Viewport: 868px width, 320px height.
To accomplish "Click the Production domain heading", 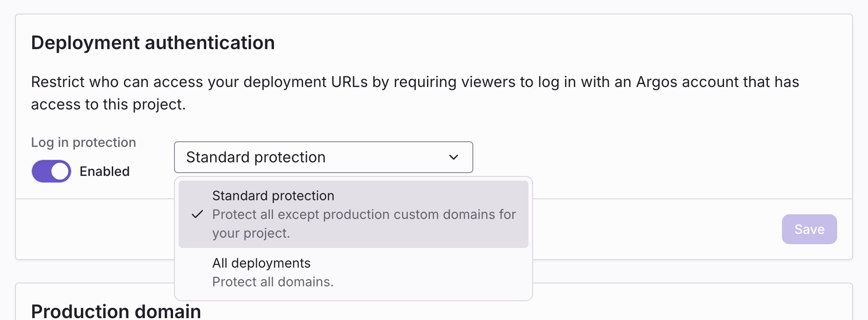I will (x=116, y=311).
